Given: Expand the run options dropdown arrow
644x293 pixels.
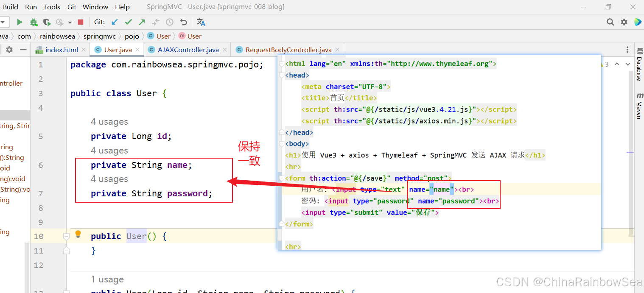Looking at the screenshot, I should 70,22.
